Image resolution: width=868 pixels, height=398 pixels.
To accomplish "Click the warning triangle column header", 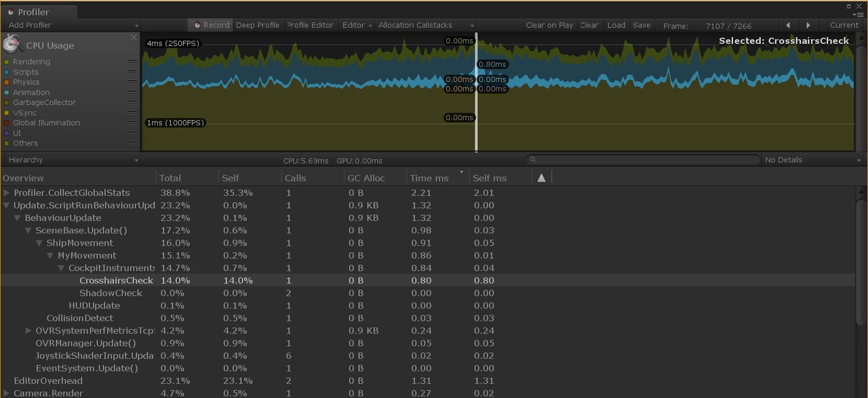I will coord(541,178).
